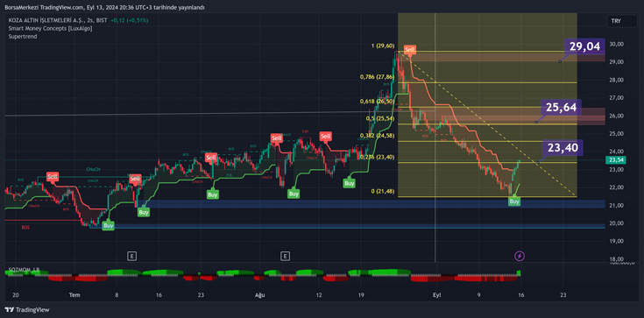This screenshot has width=644, height=318.
Task: Click the 30,00 price axis label
Action: click(x=616, y=44)
